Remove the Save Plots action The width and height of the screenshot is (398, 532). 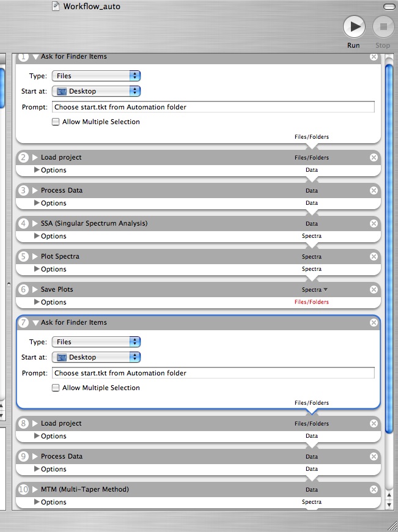pos(374,289)
